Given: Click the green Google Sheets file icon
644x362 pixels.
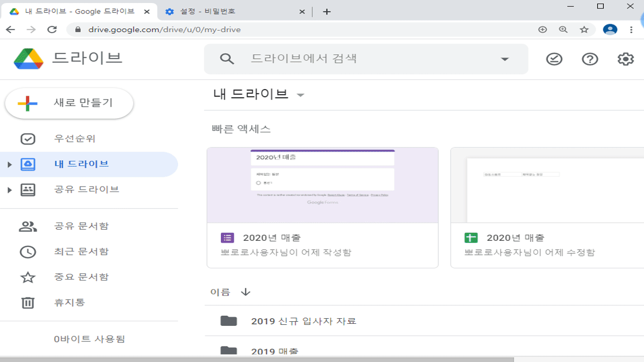Looking at the screenshot, I should coord(471,238).
